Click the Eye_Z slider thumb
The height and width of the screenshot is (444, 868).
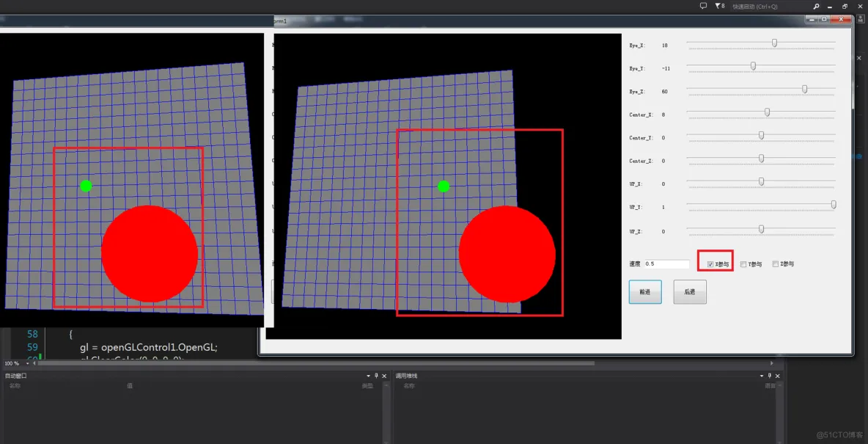[804, 90]
